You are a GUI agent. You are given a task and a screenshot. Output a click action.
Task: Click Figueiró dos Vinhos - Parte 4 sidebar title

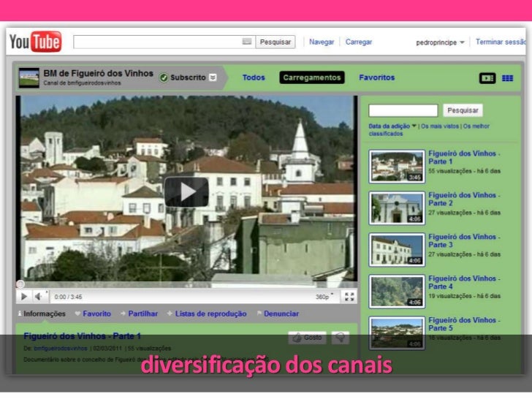464,282
